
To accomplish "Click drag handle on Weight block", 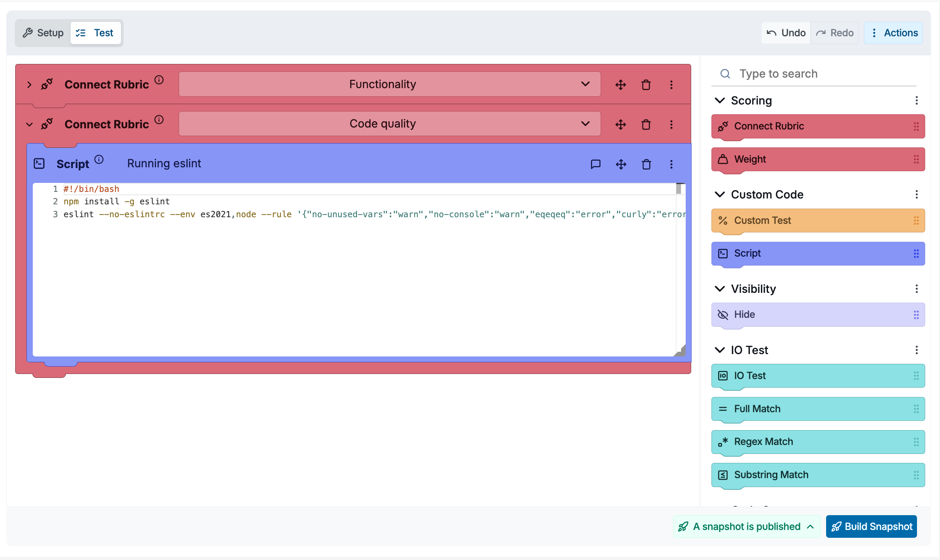I will (x=916, y=159).
